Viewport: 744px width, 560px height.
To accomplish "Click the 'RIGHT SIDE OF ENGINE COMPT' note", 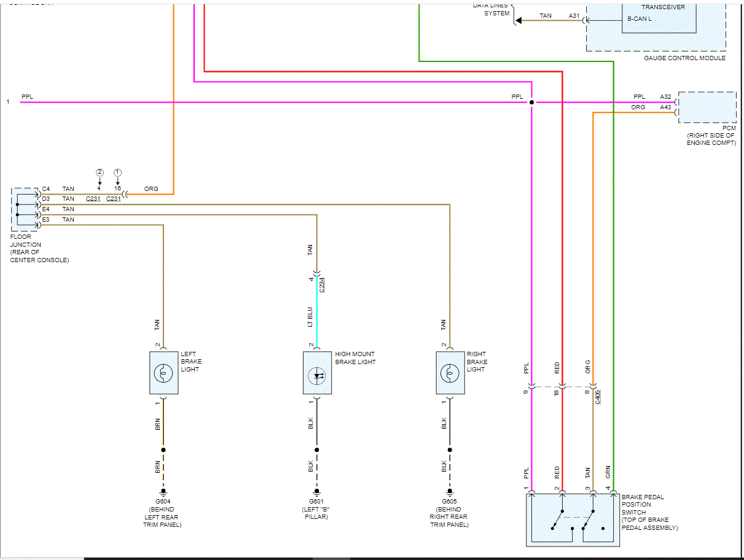I will click(711, 139).
